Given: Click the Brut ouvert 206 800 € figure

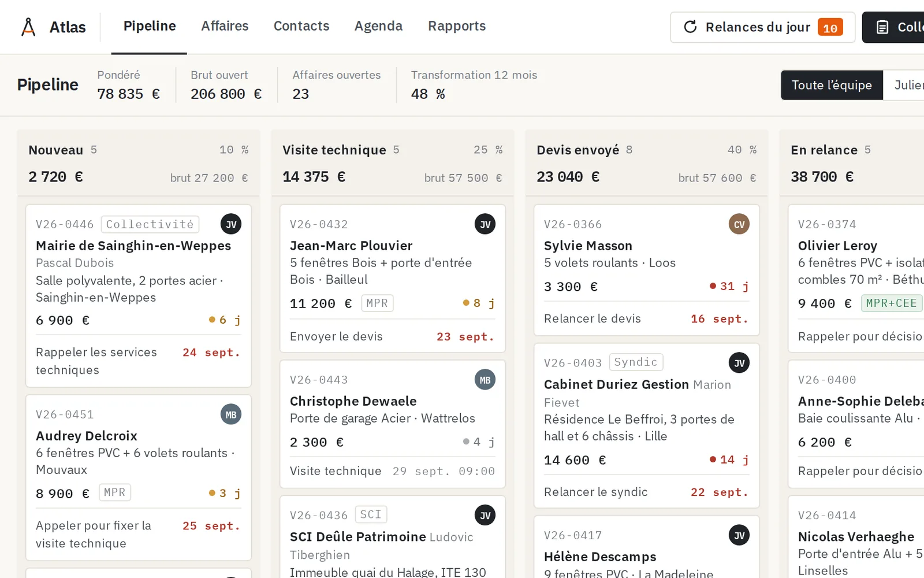Looking at the screenshot, I should (x=226, y=94).
